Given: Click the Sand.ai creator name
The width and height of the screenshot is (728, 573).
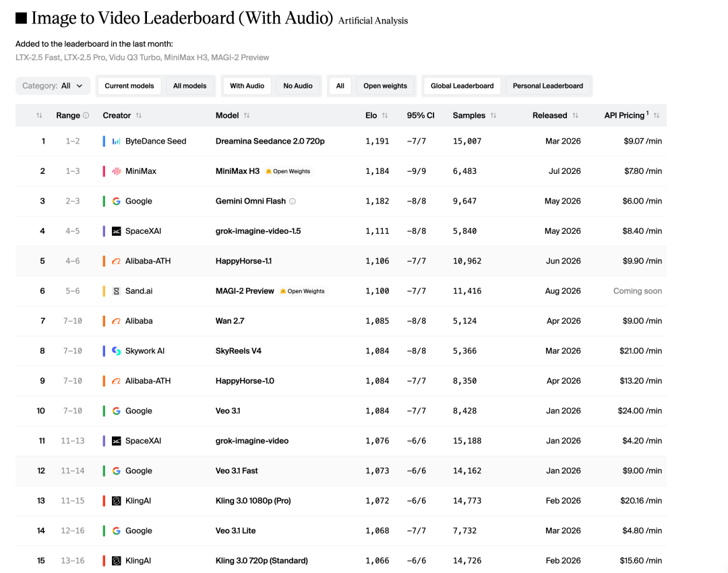Looking at the screenshot, I should tap(139, 291).
